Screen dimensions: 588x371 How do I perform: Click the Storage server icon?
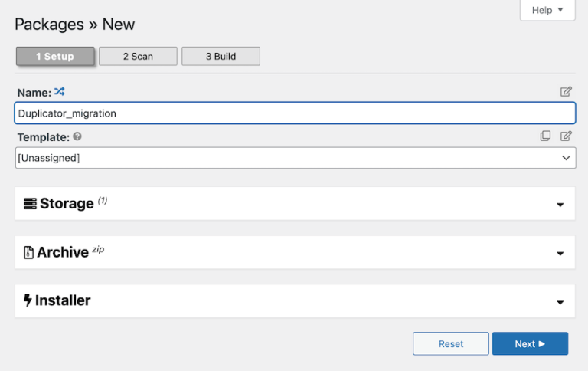pyautogui.click(x=30, y=204)
